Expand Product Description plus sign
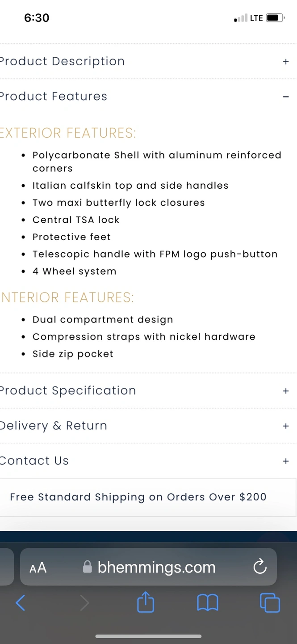 click(286, 62)
